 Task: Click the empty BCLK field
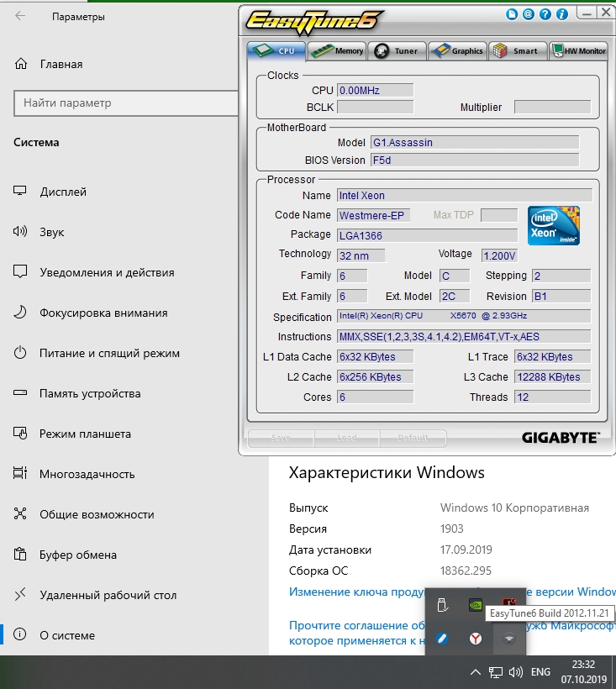pyautogui.click(x=375, y=107)
